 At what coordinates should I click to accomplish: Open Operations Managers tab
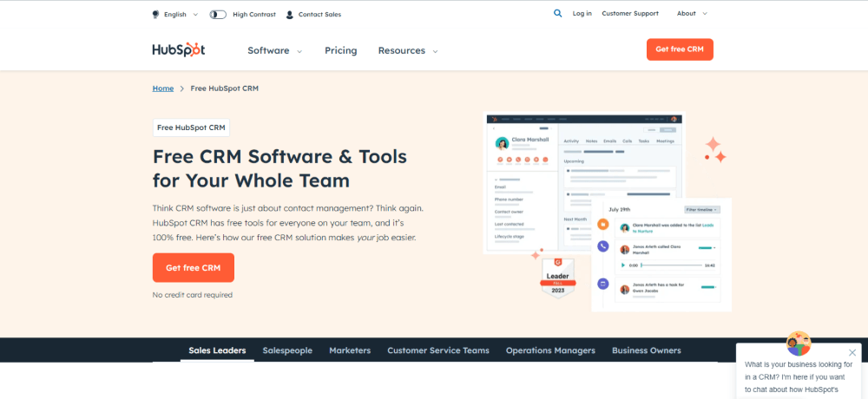point(550,350)
